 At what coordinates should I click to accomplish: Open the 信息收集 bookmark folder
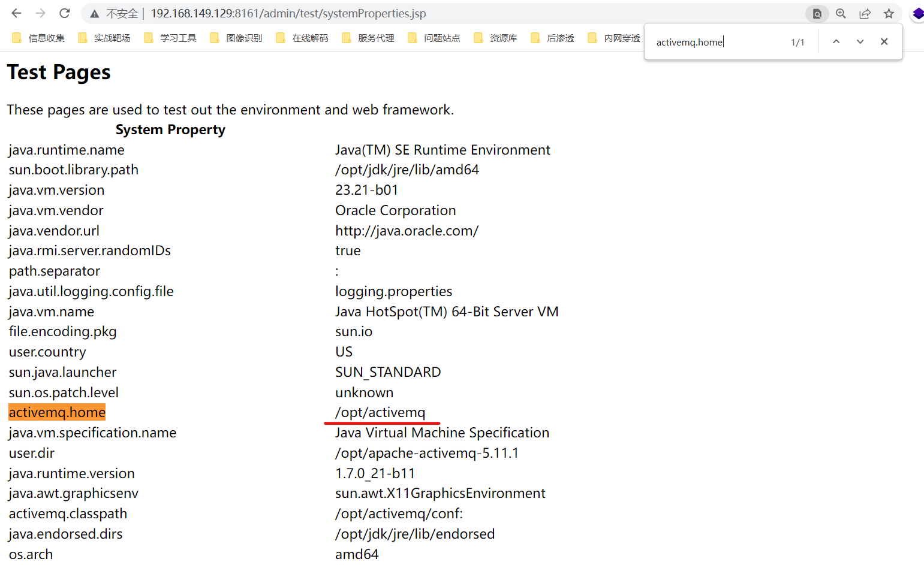click(x=39, y=38)
